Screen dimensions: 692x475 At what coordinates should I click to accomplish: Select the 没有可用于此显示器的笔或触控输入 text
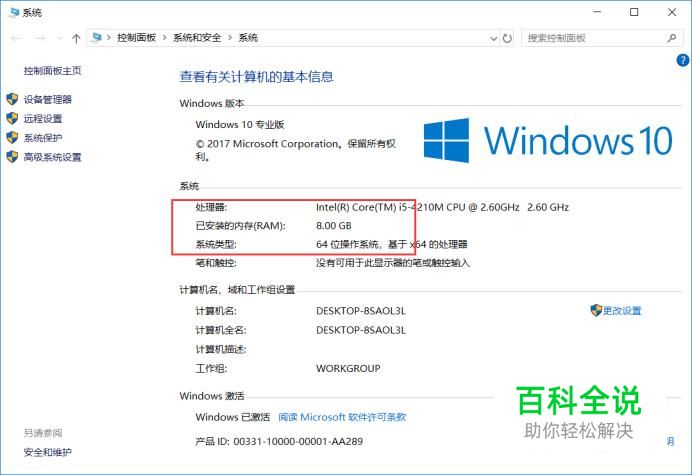393,263
